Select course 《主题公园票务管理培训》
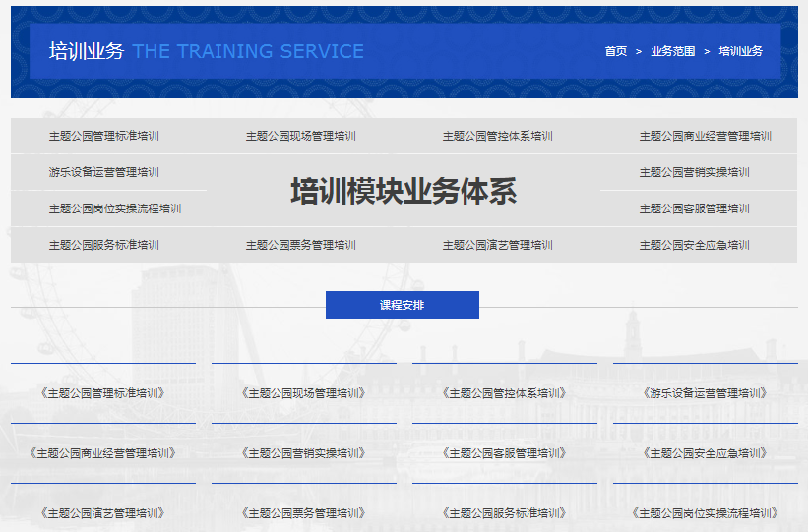 pos(304,513)
